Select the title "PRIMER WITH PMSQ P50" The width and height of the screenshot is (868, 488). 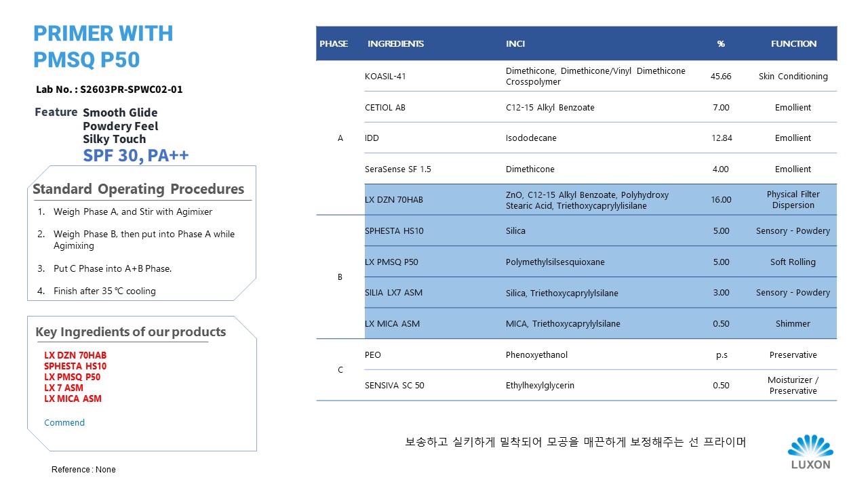103,46
